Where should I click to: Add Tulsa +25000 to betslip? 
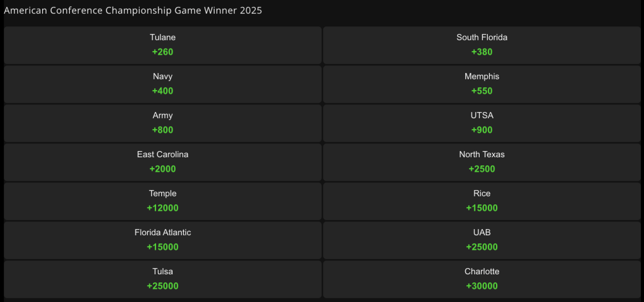coord(162,279)
